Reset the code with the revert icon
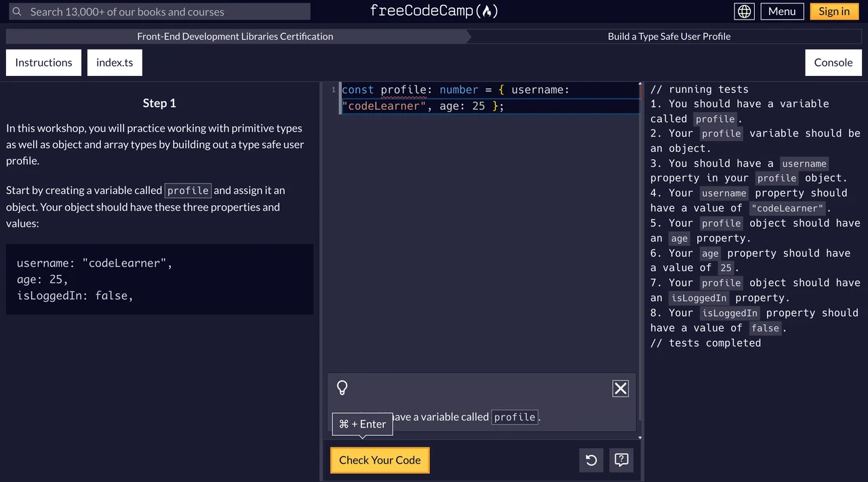This screenshot has height=482, width=868. [591, 460]
